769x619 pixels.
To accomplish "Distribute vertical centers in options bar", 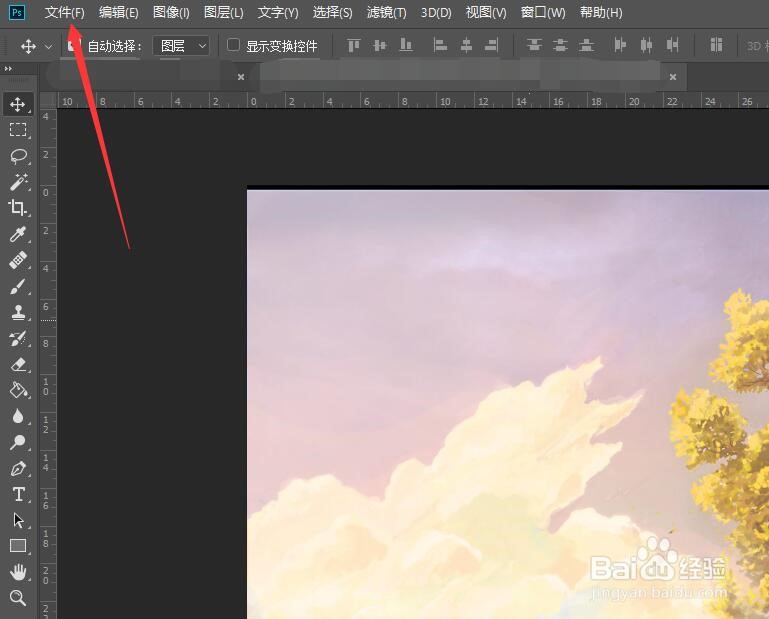I will tap(560, 46).
